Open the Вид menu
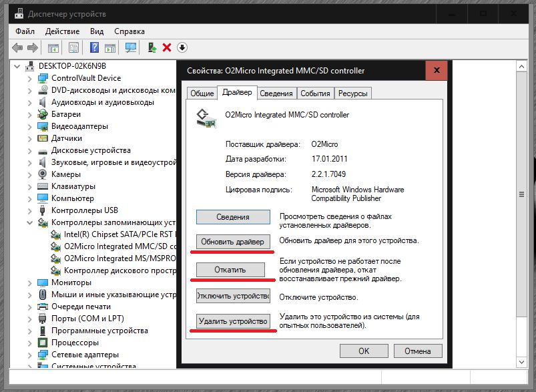Image resolution: width=536 pixels, height=392 pixels. (x=97, y=31)
